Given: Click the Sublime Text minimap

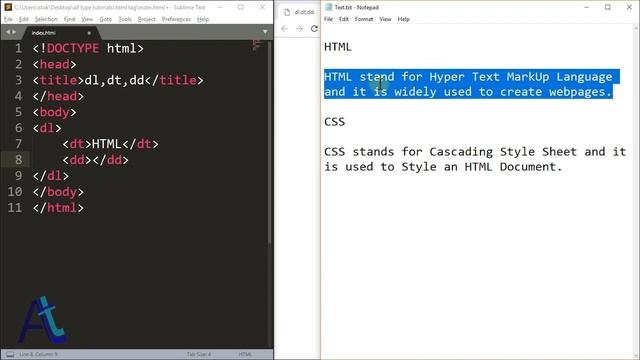Looking at the screenshot, I should (257, 45).
